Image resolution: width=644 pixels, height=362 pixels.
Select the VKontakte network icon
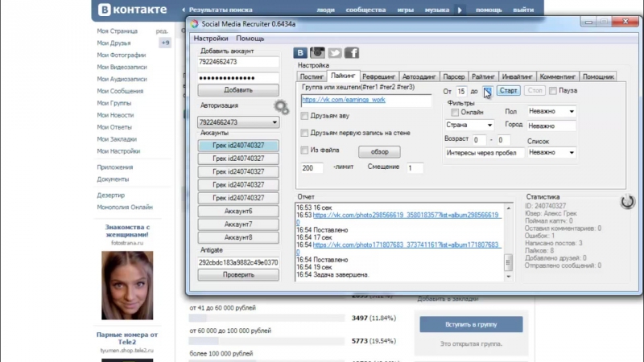click(300, 52)
